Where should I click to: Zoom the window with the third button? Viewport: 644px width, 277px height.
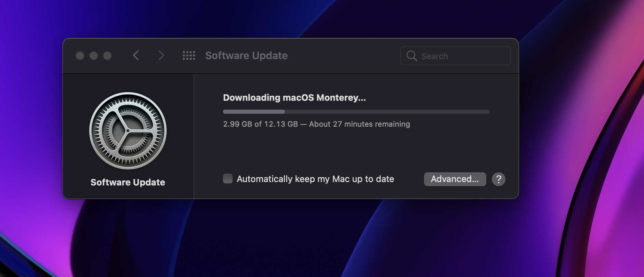pos(107,56)
